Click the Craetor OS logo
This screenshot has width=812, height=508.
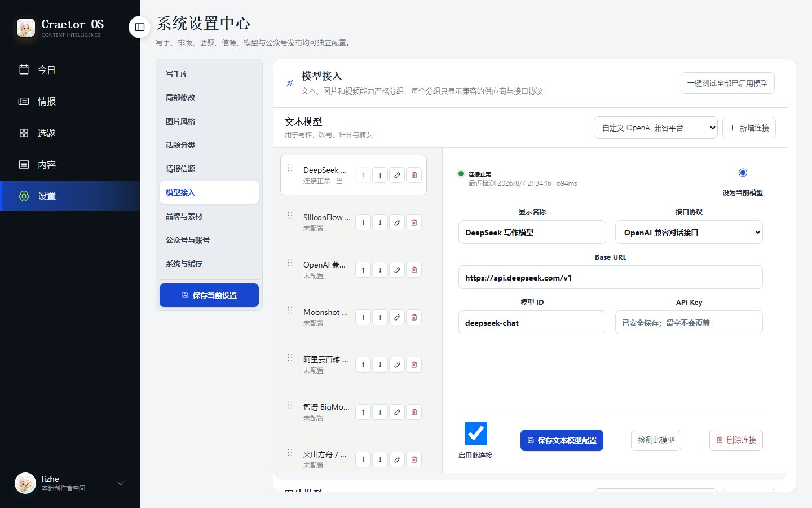[26, 27]
